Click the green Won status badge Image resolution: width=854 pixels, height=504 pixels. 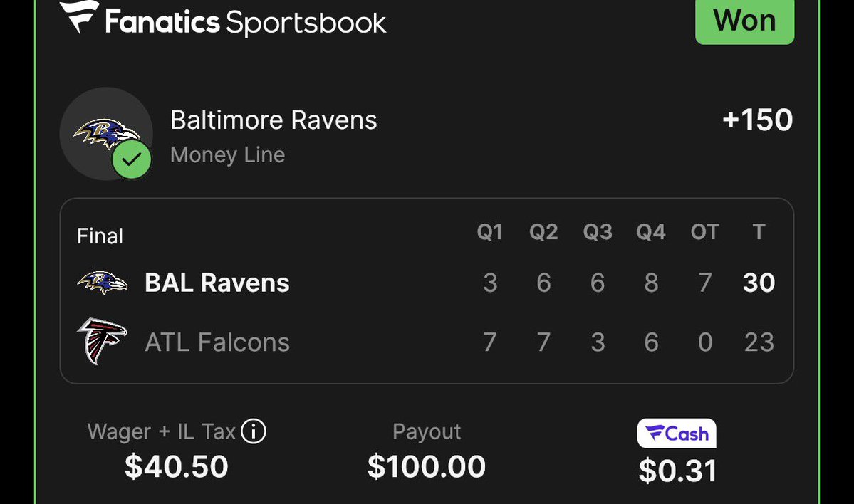point(744,21)
